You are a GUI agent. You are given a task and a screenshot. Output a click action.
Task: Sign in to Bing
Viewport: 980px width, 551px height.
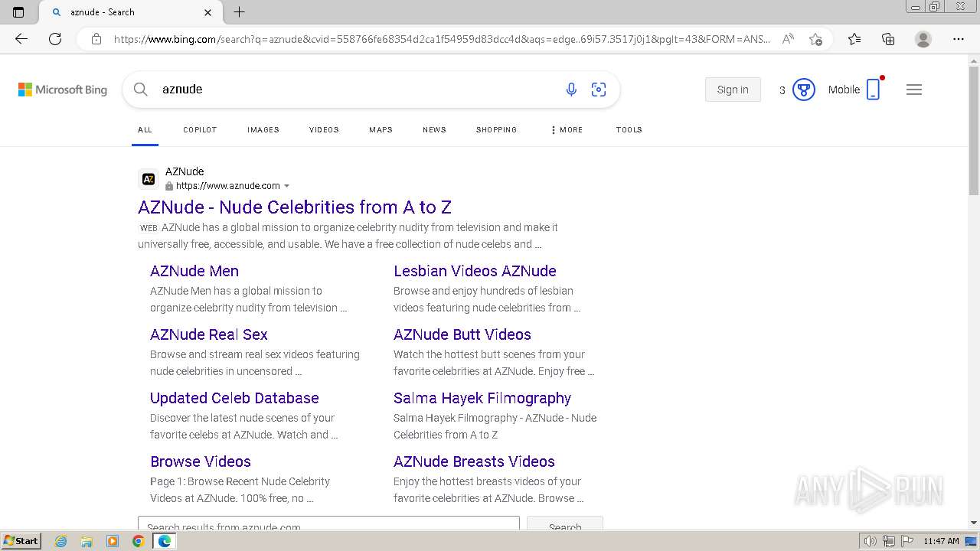[733, 90]
